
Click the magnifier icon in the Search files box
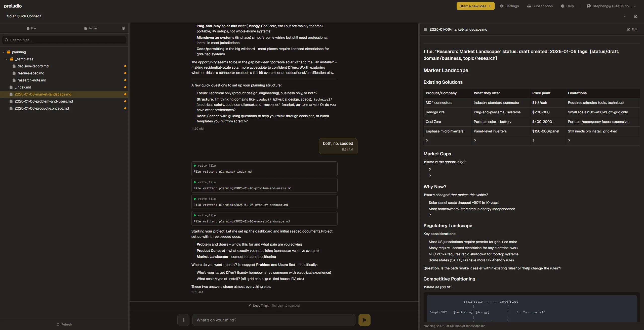coord(7,40)
